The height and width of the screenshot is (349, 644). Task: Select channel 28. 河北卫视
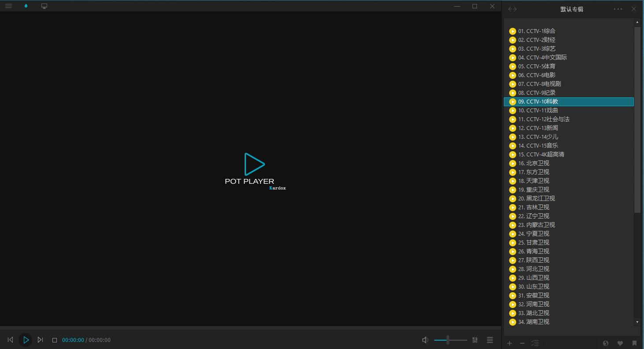click(x=569, y=269)
